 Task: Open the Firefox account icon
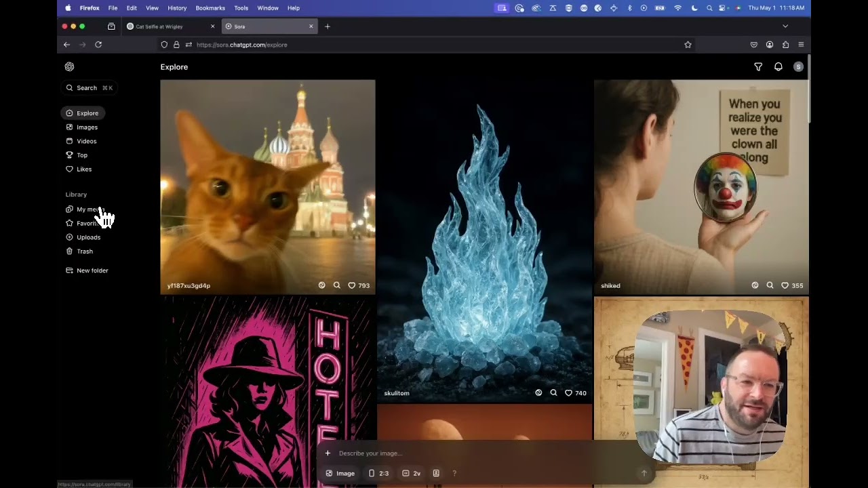tap(770, 45)
